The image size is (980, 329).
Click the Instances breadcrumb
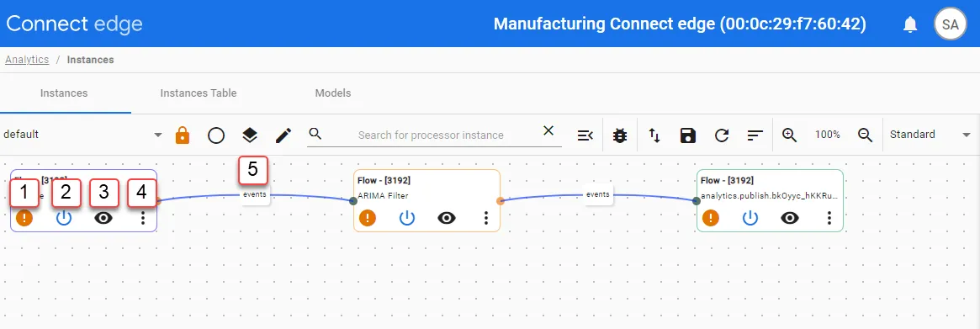(x=91, y=60)
